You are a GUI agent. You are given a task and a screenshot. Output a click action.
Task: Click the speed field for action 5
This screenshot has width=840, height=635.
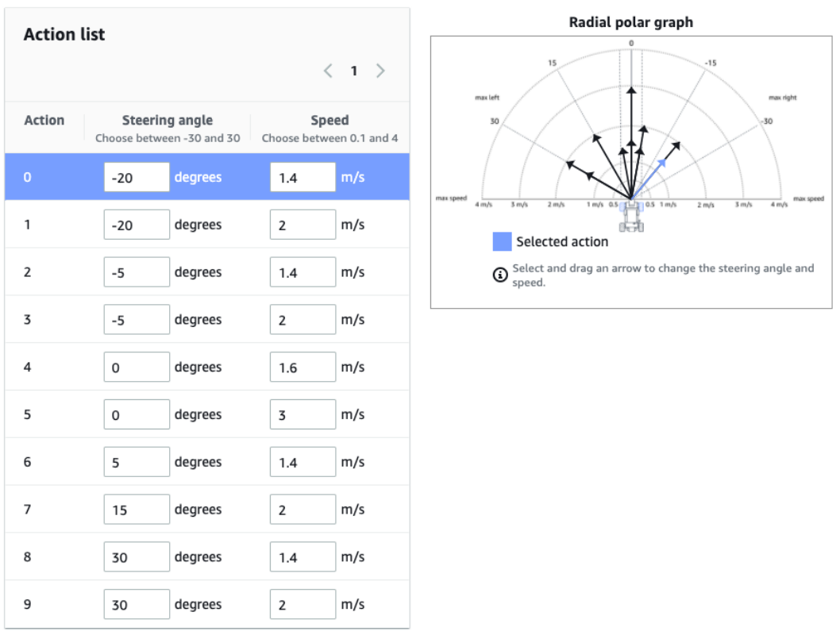coord(302,414)
